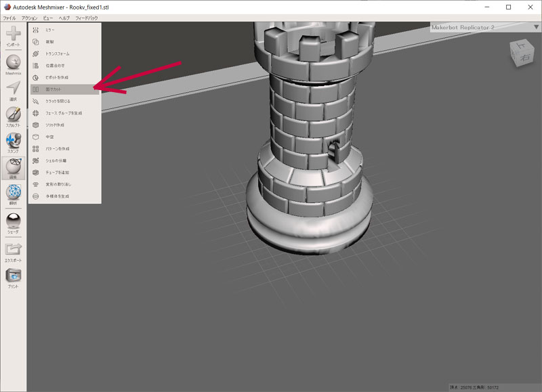542x392 pixels.
Task: Open the View (ビュー) menu
Action: click(x=48, y=17)
